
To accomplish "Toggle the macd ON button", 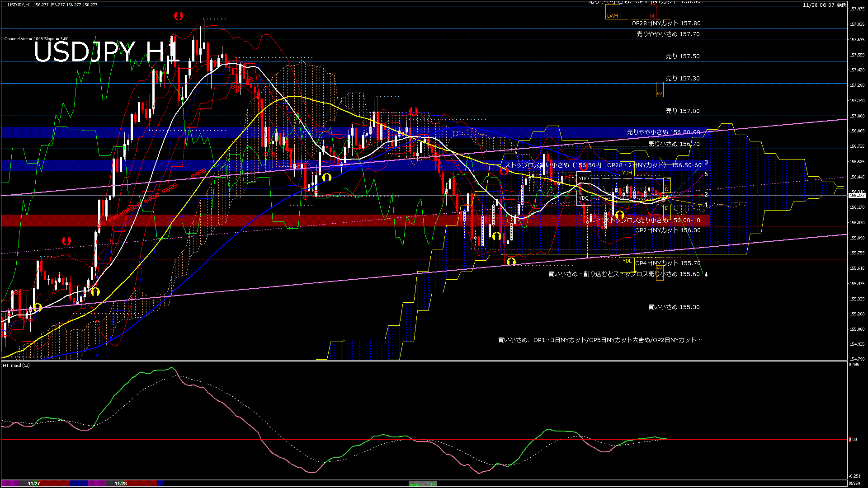I will [423, 484].
